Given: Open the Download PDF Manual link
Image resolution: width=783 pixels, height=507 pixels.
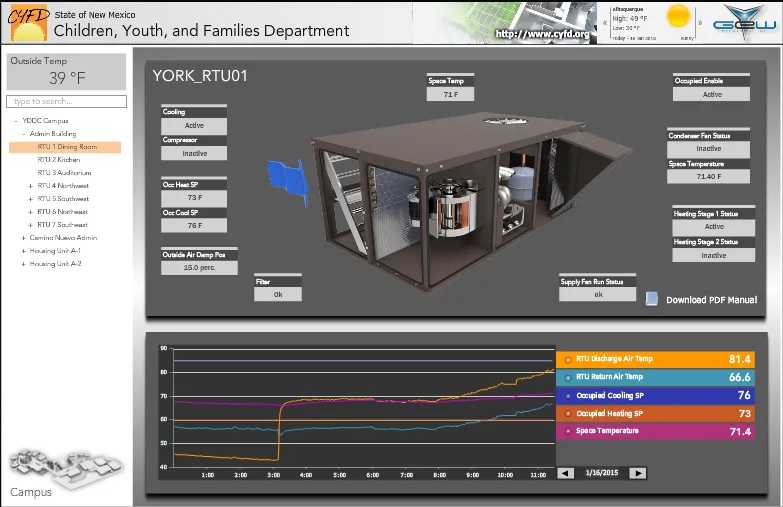Looking at the screenshot, I should [711, 300].
